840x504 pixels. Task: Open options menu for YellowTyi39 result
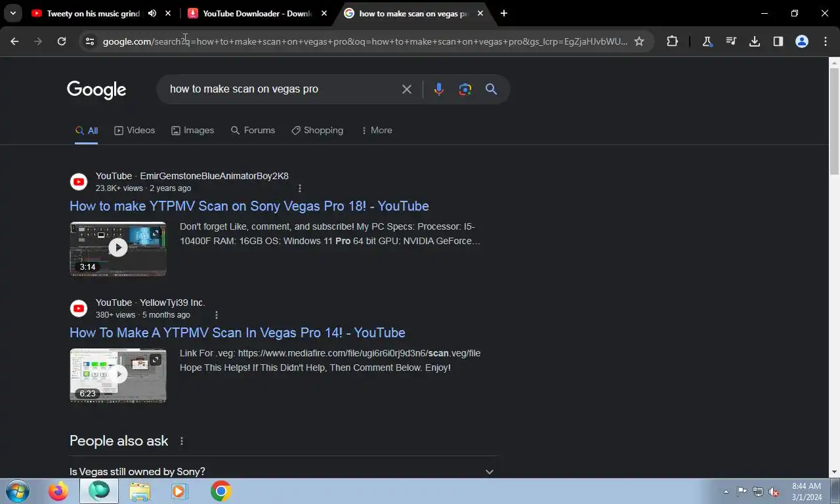[217, 315]
